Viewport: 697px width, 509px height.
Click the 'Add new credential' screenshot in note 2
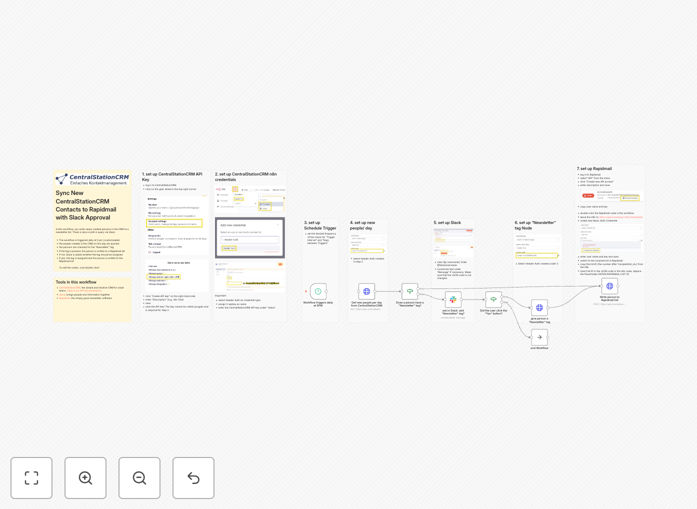click(x=250, y=238)
